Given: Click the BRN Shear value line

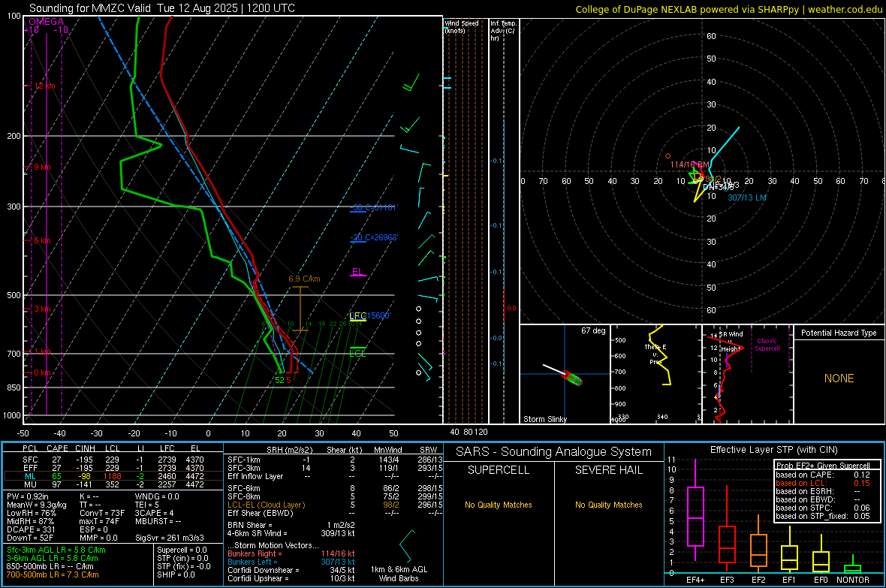Looking at the screenshot, I should 291,525.
